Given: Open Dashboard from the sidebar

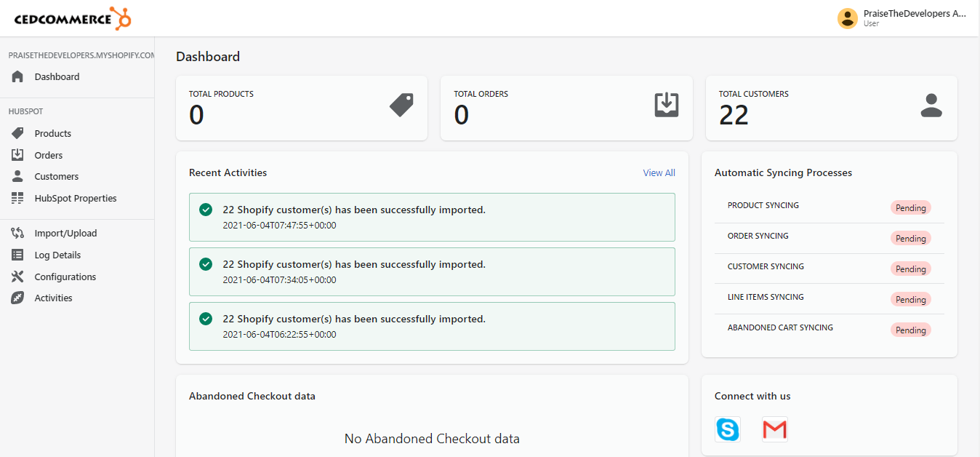Looking at the screenshot, I should click(57, 76).
